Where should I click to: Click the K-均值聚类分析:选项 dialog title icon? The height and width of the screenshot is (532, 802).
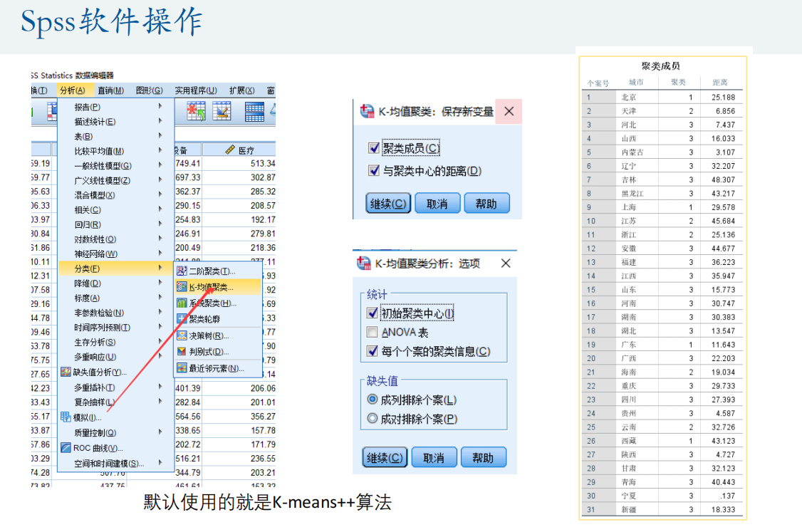pos(364,263)
